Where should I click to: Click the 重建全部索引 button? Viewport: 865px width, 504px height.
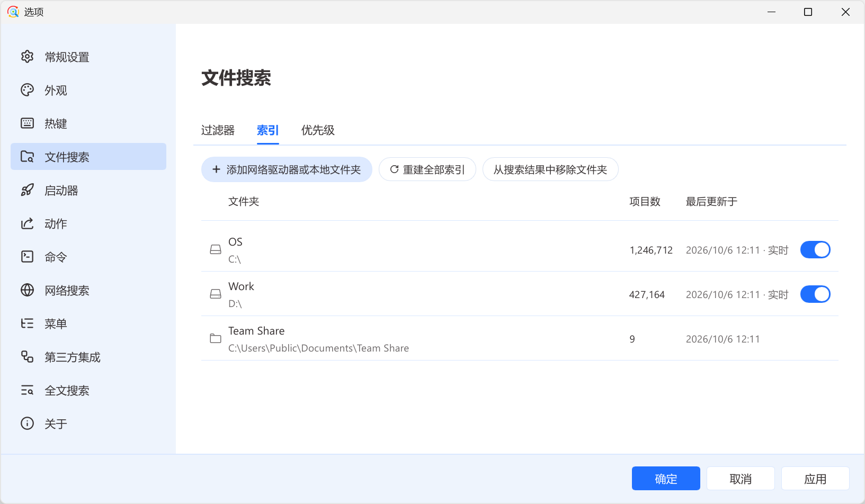427,169
